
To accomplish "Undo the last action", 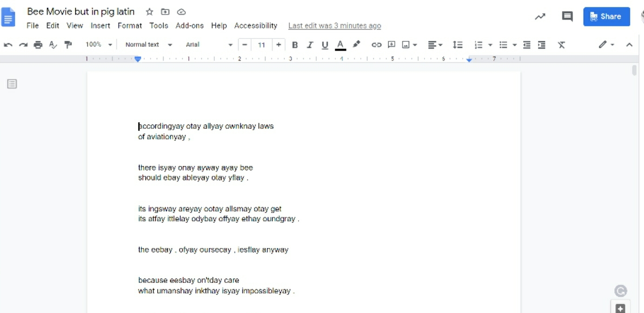I will tap(8, 45).
